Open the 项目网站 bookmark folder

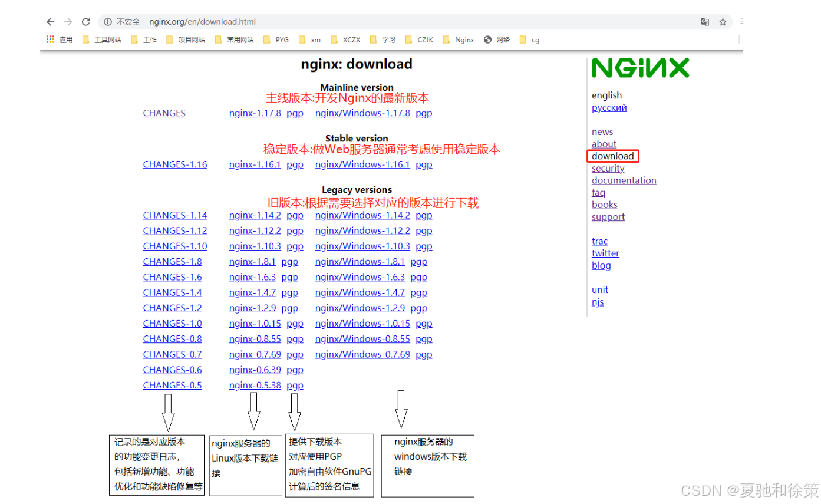[186, 40]
